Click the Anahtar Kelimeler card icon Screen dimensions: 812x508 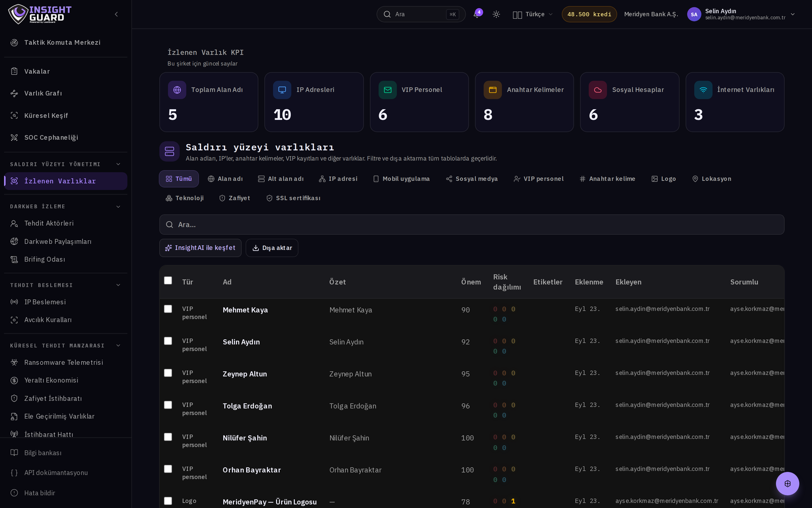click(493, 90)
